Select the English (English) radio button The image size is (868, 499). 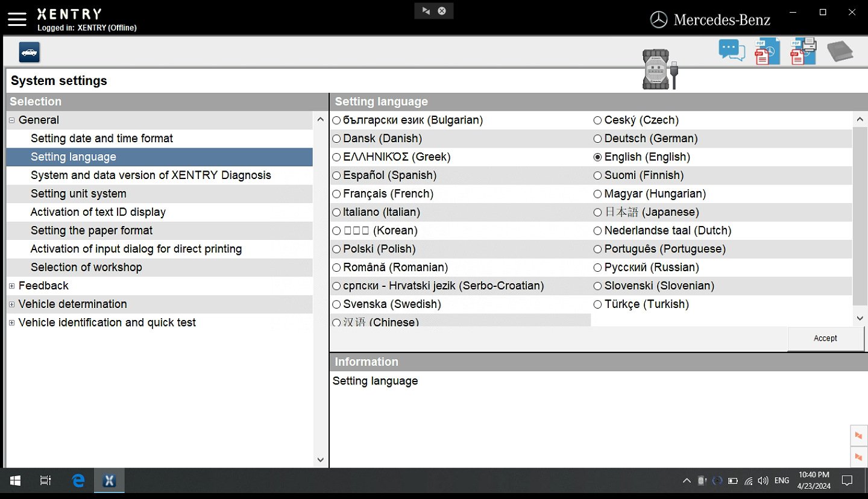(x=597, y=157)
